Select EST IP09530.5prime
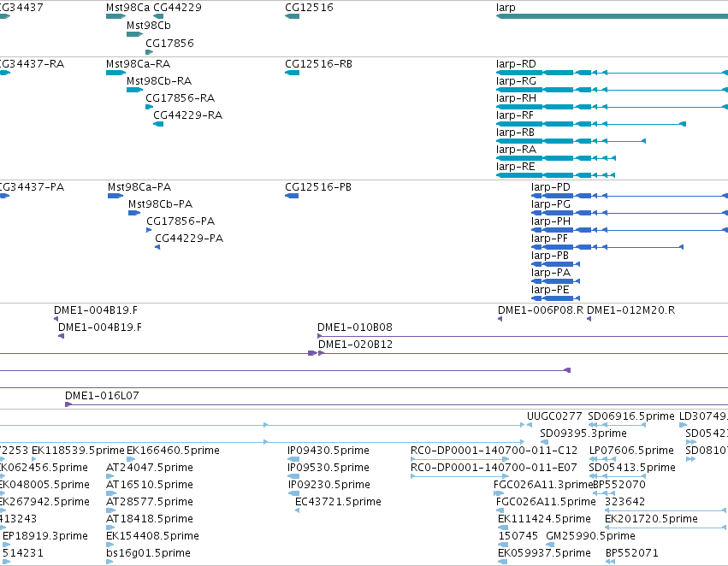Image resolution: width=728 pixels, height=566 pixels. click(x=293, y=476)
